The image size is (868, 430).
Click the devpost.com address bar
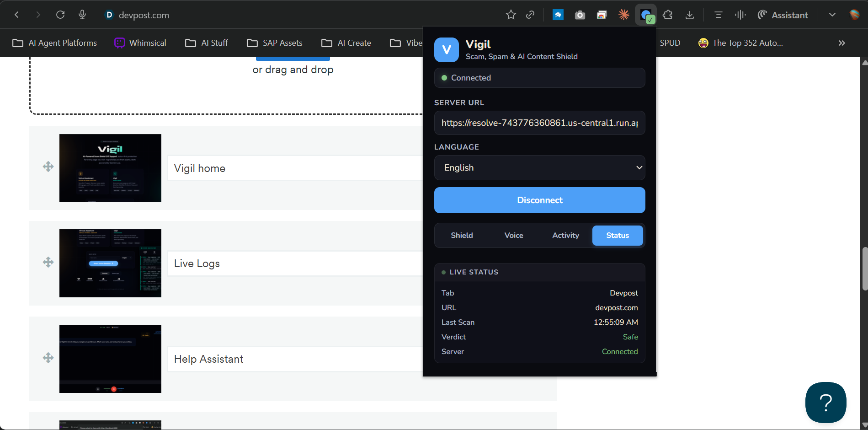(x=144, y=15)
